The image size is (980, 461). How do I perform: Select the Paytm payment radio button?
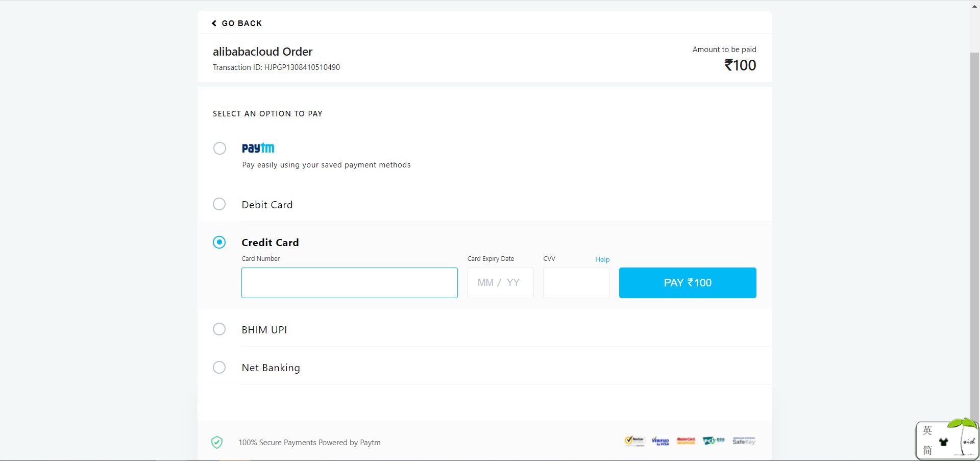click(x=219, y=149)
